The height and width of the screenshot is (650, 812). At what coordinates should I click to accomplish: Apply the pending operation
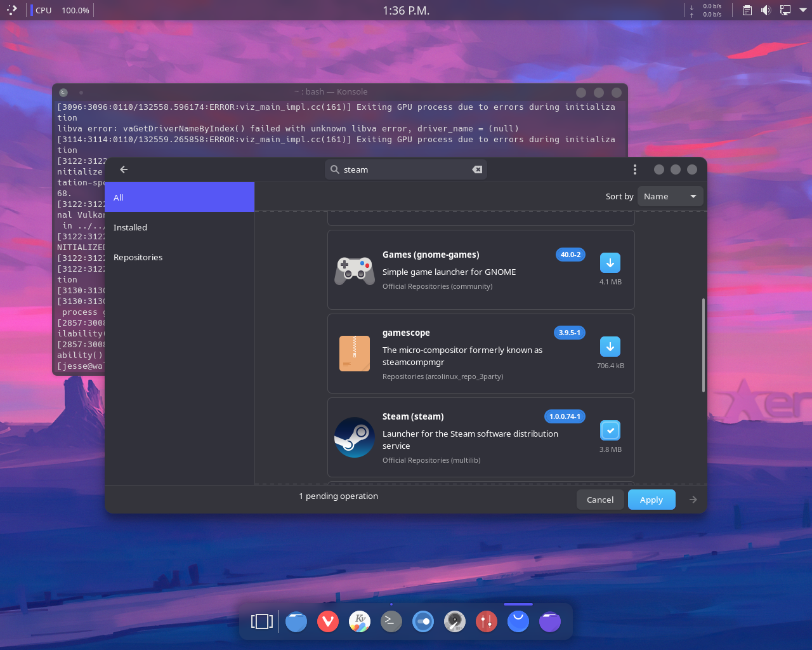[652, 500]
